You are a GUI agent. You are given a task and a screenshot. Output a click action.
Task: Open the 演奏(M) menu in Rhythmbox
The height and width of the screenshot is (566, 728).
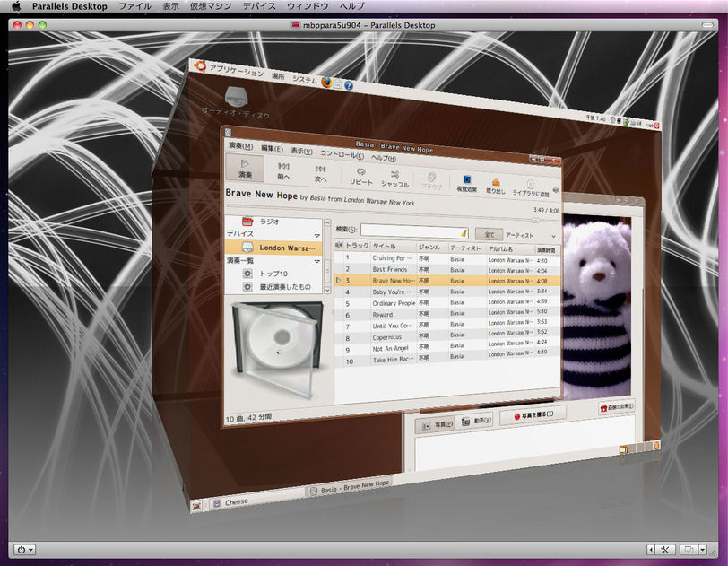240,146
